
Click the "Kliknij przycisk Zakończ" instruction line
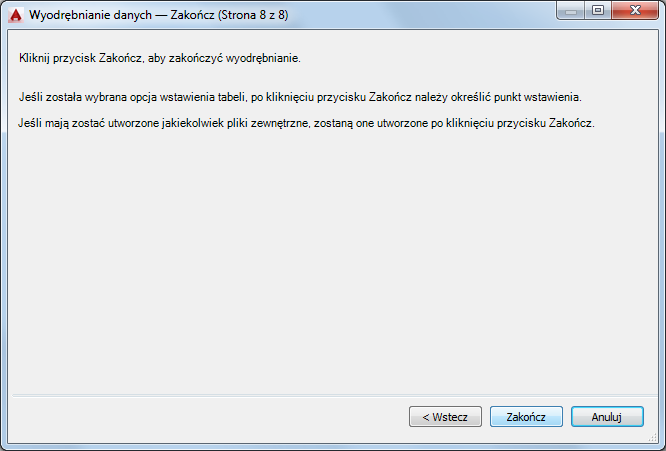(x=160, y=59)
